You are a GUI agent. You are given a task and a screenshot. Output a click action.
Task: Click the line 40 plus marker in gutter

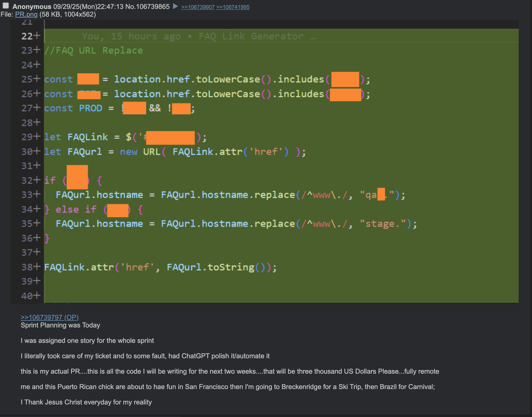coord(37,295)
